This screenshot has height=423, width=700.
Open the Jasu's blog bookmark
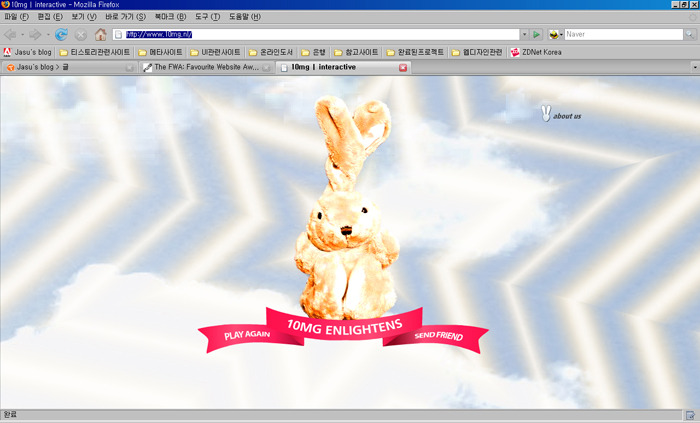tap(27, 52)
